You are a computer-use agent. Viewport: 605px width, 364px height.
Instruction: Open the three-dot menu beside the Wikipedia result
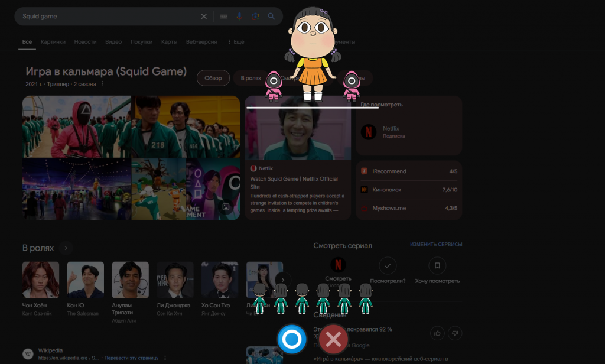165,358
